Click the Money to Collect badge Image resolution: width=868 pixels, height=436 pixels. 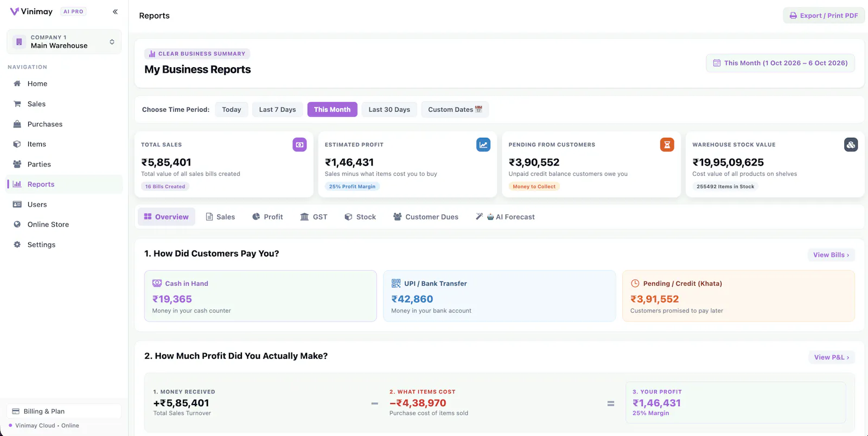click(x=534, y=187)
